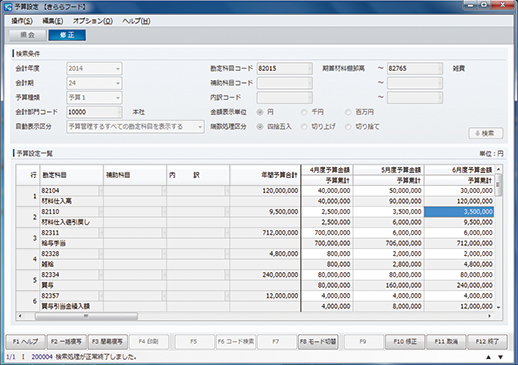Open the 操作(S) menu
Screen dimensions: 518x365
[x=22, y=21]
